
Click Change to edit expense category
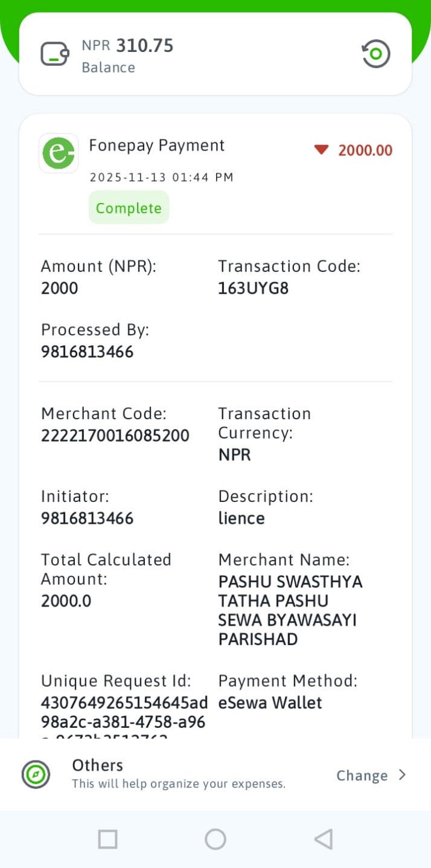pos(362,776)
